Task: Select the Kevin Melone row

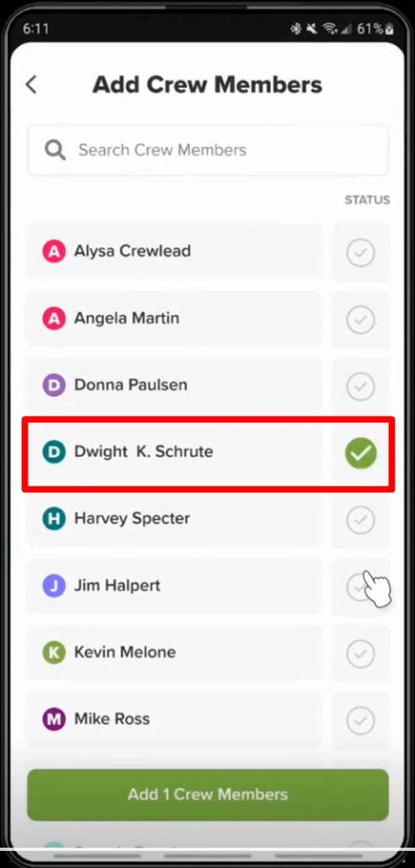Action: coord(174,653)
